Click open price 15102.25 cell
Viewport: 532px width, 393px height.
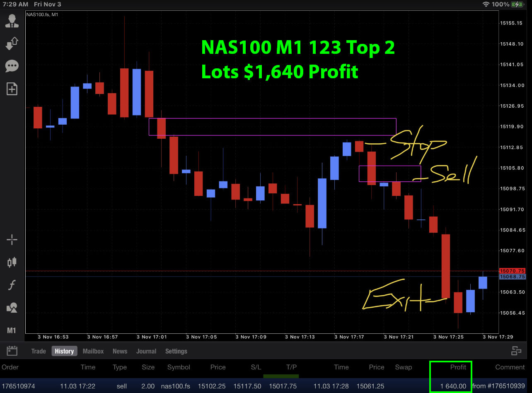[x=212, y=386]
